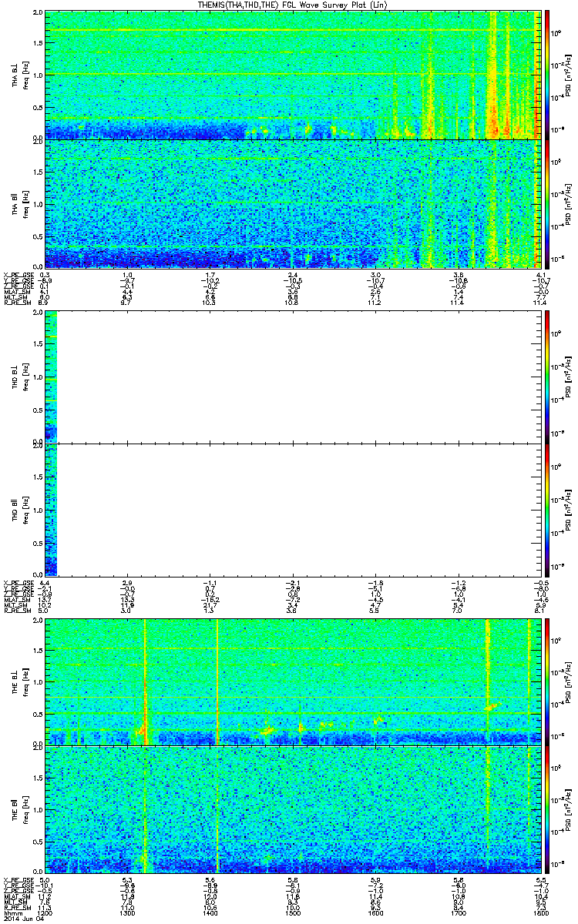Click the THE B∥ PSD color bar
The image size is (578, 924).
(x=548, y=810)
